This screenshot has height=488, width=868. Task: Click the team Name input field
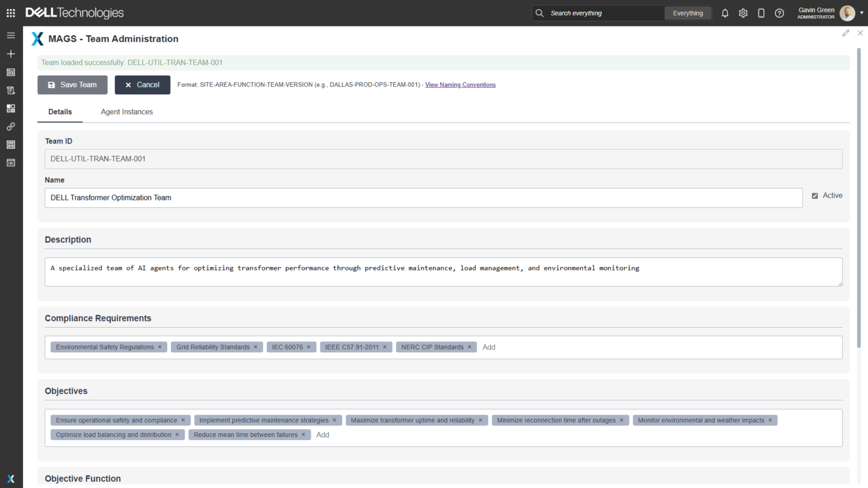coord(423,198)
